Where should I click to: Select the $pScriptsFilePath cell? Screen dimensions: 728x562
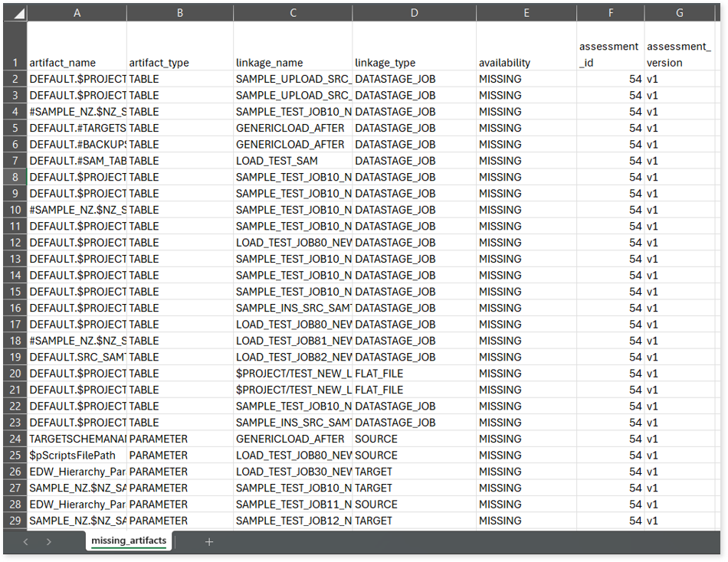[x=77, y=456]
